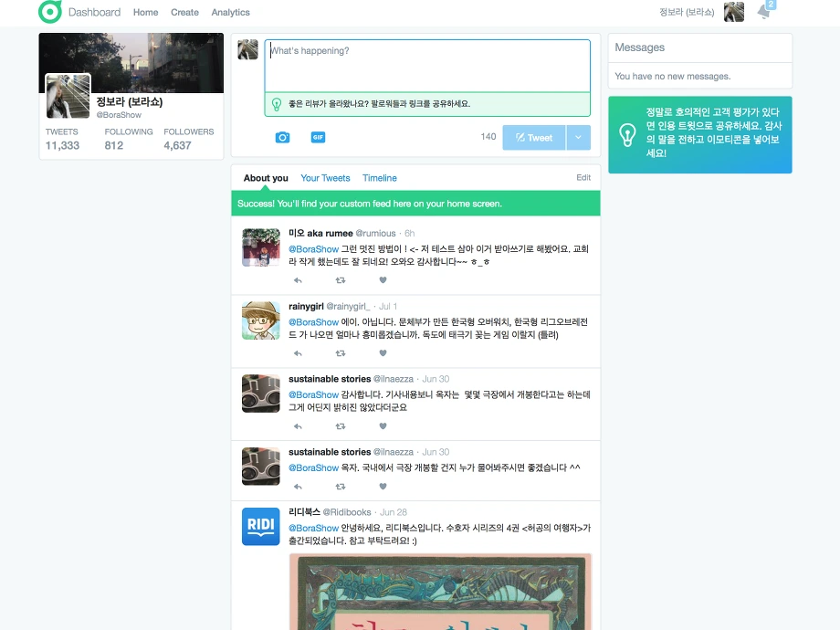
Task: Add photo with the camera icon
Action: [282, 137]
